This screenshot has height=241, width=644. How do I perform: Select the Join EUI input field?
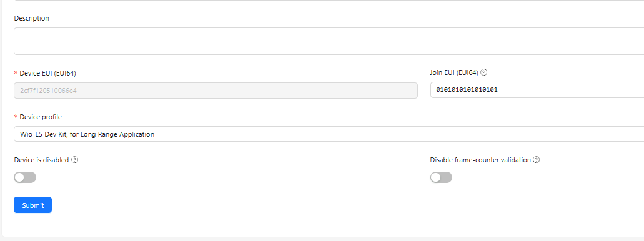click(537, 90)
